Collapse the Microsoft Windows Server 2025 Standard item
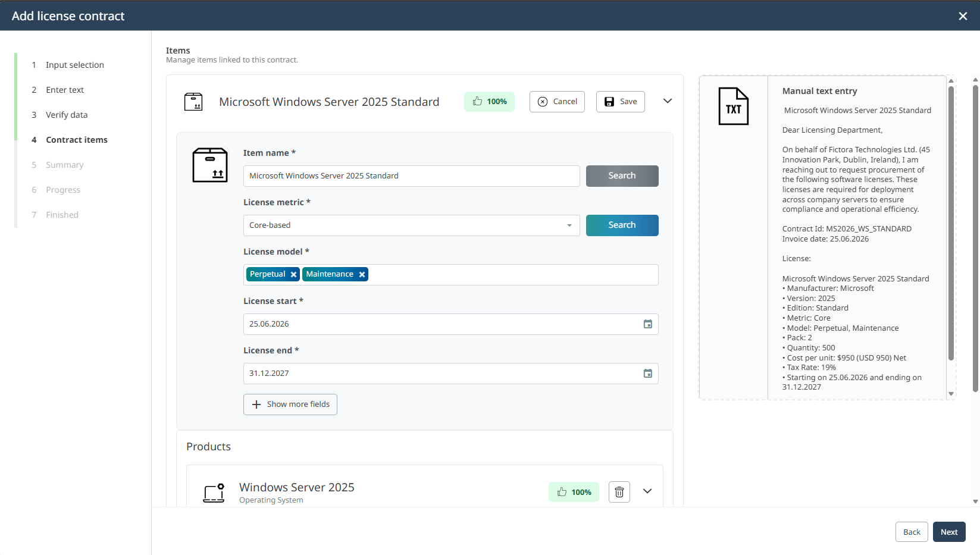 (x=668, y=101)
